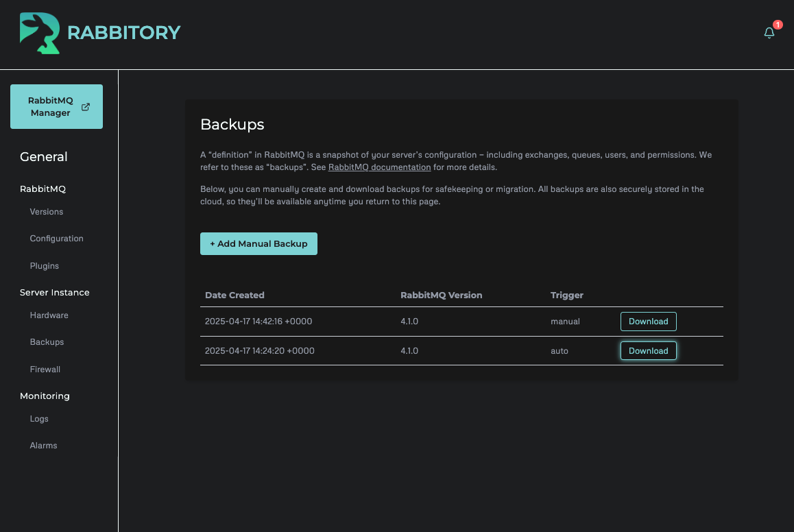Image resolution: width=794 pixels, height=532 pixels.
Task: Download the manual backup from 14:42:16
Action: 648,321
